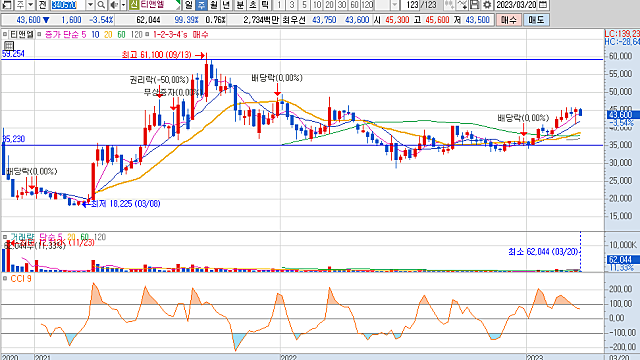Switch to monthly 월 chart period
This screenshot has width=640, height=360.
tap(213, 5)
